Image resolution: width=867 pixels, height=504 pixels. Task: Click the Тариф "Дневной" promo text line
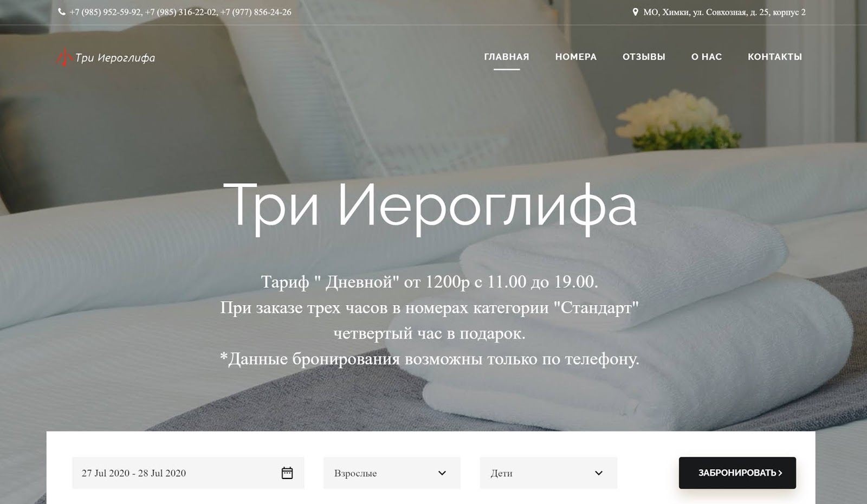coord(430,282)
